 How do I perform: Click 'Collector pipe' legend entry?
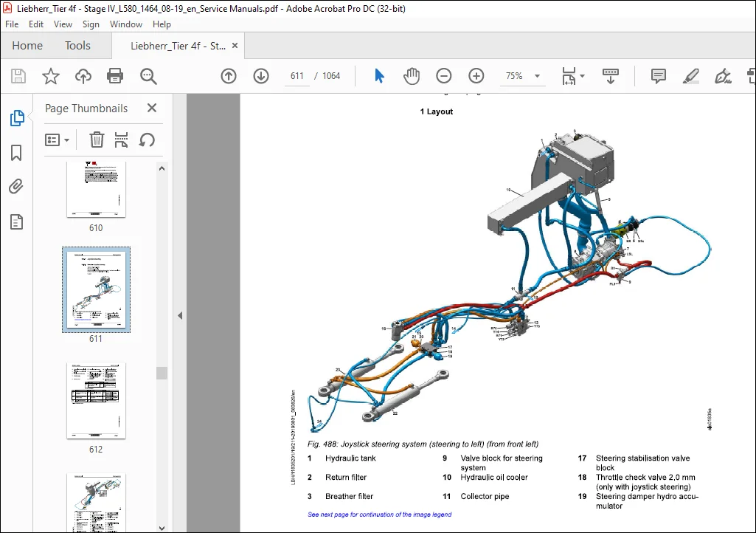click(x=485, y=496)
